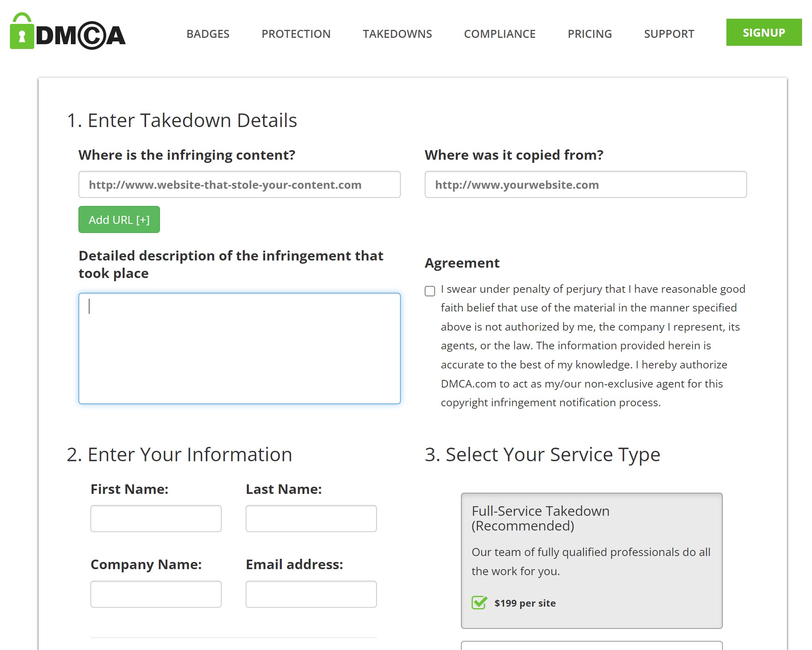Click the green checkmark beside $199 per site

tap(479, 603)
